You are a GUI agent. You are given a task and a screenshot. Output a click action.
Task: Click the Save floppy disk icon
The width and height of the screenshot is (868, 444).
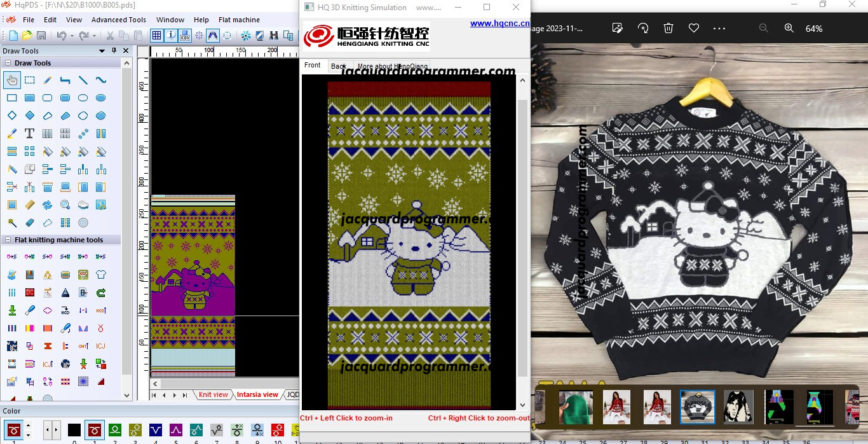[x=41, y=36]
